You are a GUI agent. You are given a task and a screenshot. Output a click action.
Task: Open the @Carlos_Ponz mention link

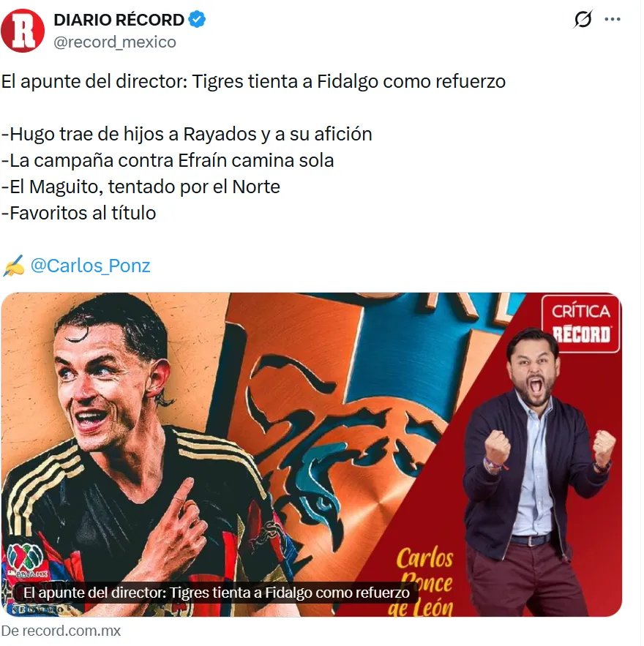coord(90,266)
